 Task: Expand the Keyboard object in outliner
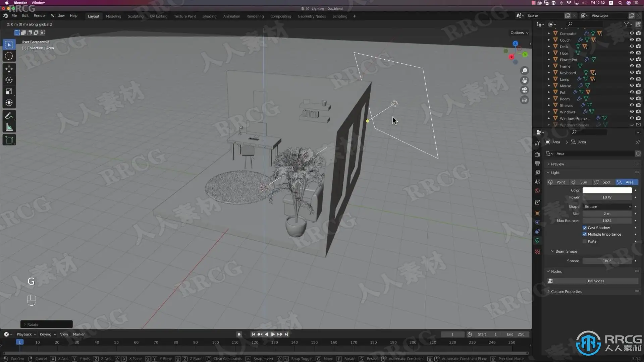click(549, 73)
